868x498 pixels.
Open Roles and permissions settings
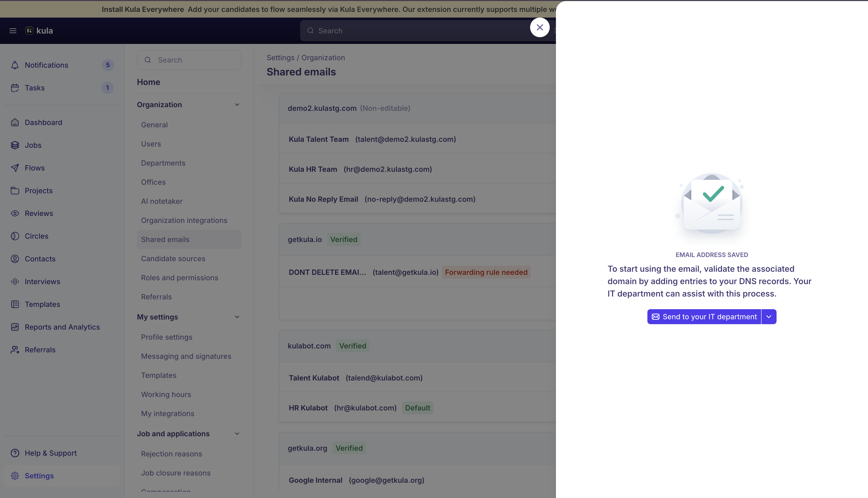coord(180,278)
